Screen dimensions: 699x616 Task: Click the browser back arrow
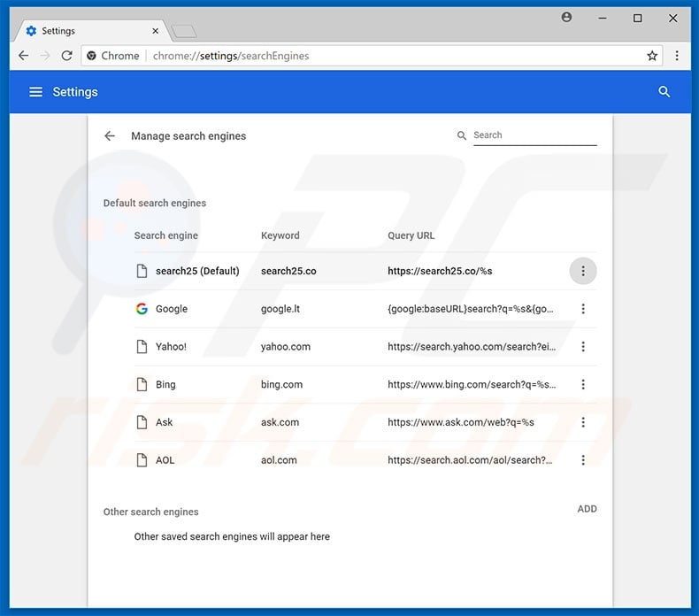24,56
